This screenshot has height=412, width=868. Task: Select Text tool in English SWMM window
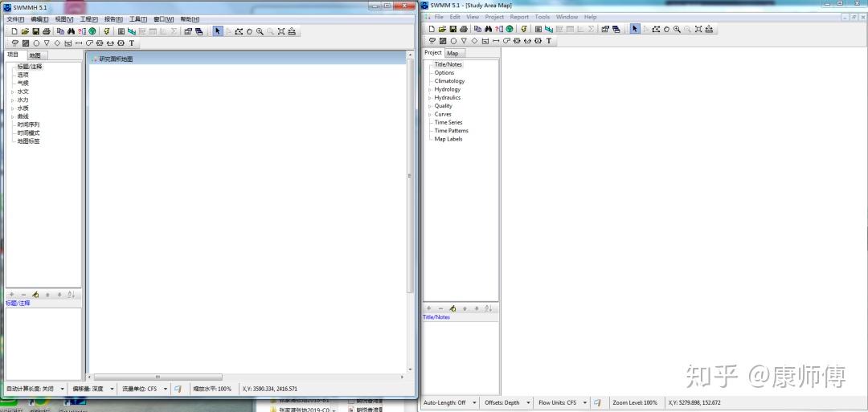[x=549, y=41]
